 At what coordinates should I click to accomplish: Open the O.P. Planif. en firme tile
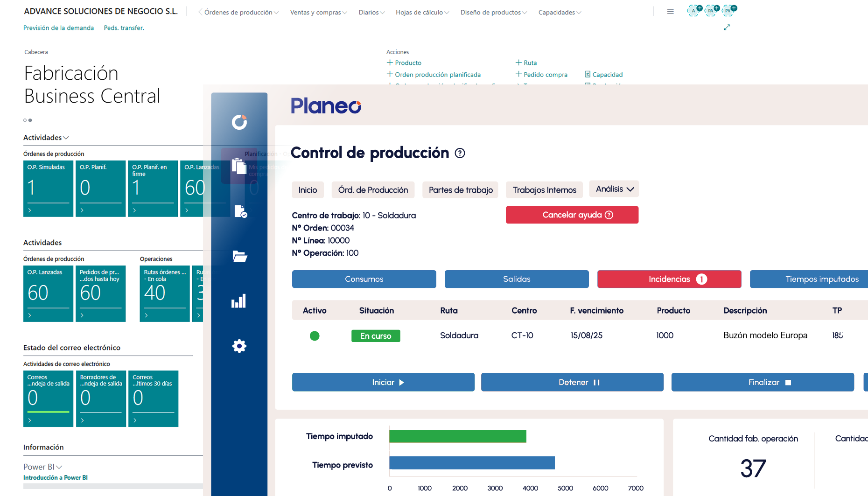click(153, 189)
